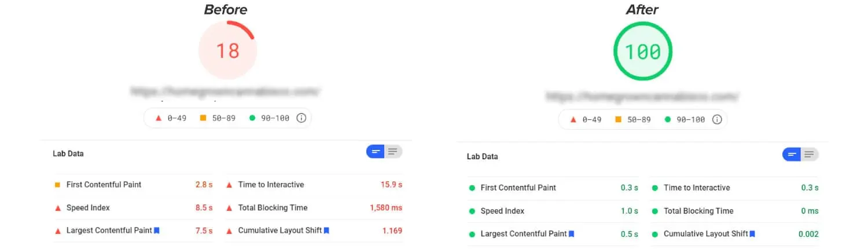Click the green 100 score gauge
This screenshot has height=249, width=868.
click(643, 52)
